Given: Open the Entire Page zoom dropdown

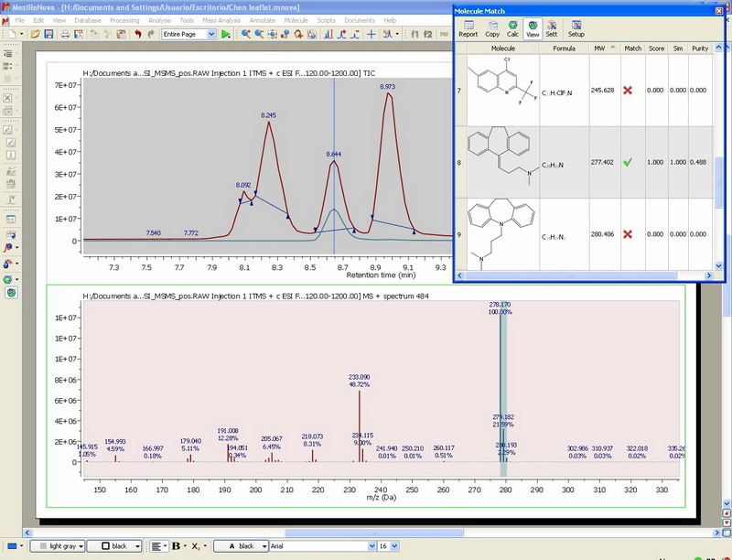Looking at the screenshot, I should coord(211,34).
